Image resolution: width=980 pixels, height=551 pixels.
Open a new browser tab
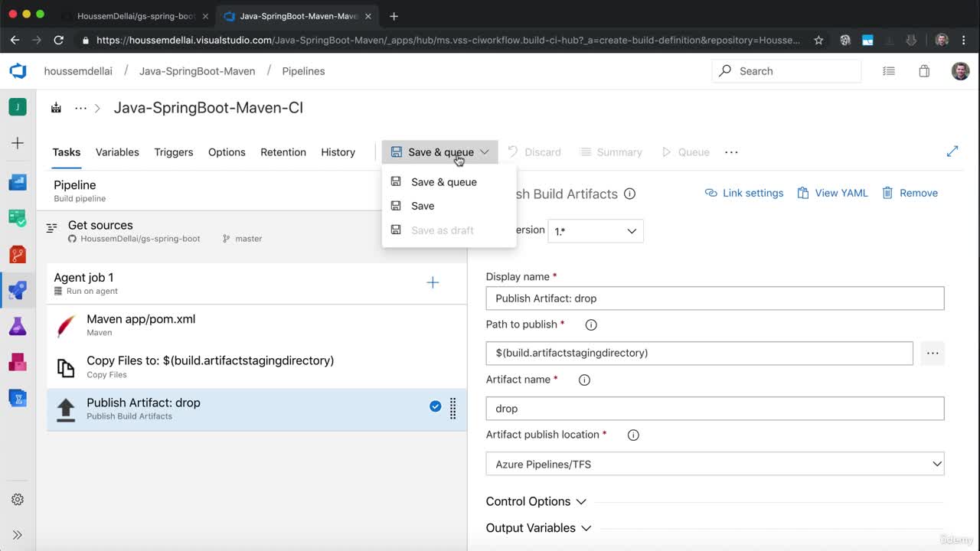394,15
